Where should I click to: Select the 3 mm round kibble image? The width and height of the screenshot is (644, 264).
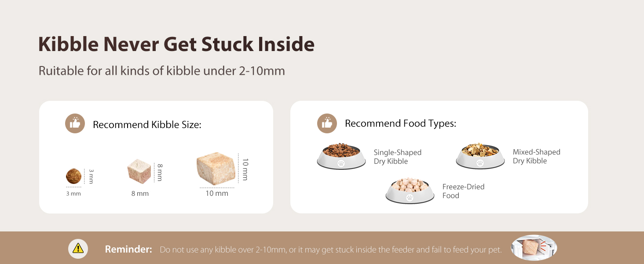pos(73,176)
